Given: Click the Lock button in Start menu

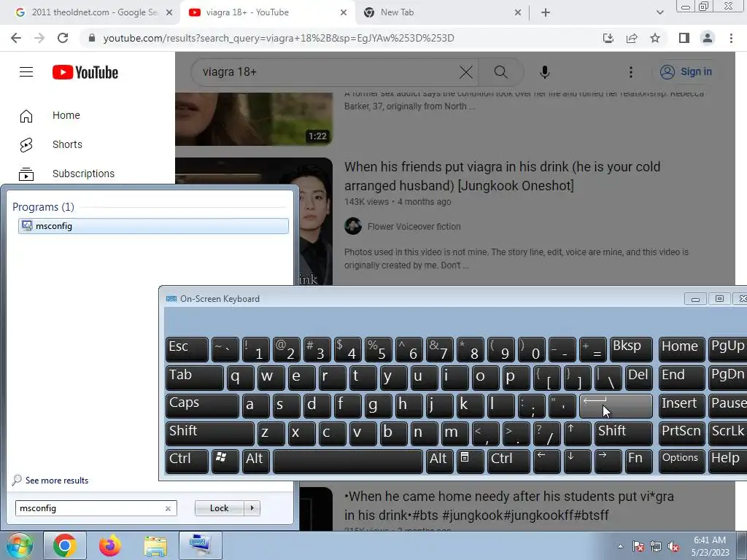Looking at the screenshot, I should (219, 508).
